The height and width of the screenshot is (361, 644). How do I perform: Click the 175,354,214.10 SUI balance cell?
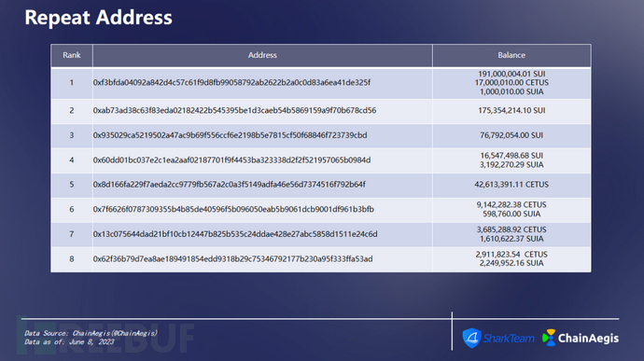click(511, 110)
